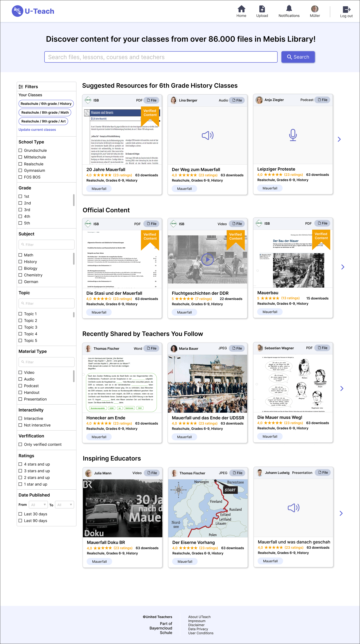The height and width of the screenshot is (644, 360).
Task: Enable Only verified content checkbox
Action: tap(20, 444)
